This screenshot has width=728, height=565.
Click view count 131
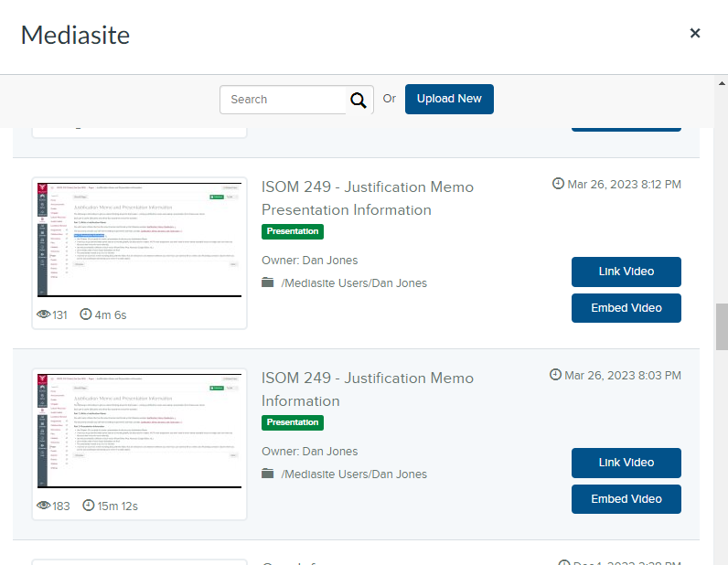pyautogui.click(x=59, y=315)
